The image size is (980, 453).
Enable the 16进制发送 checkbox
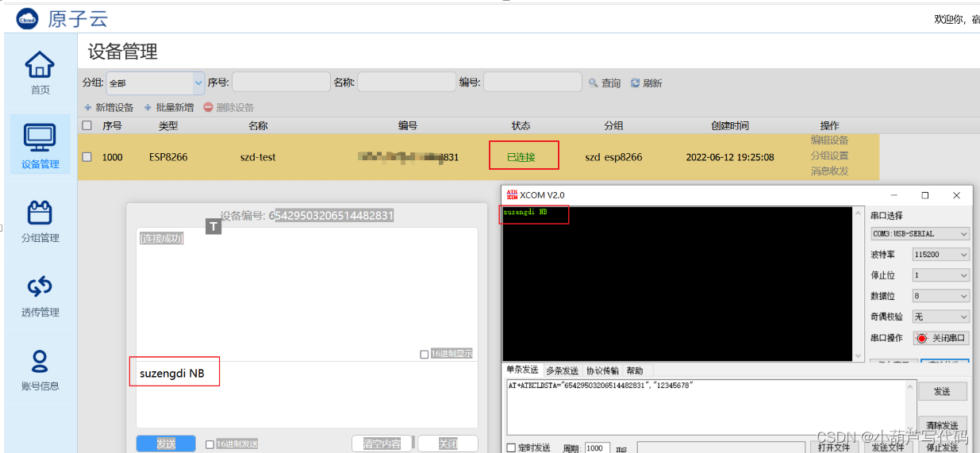(210, 444)
